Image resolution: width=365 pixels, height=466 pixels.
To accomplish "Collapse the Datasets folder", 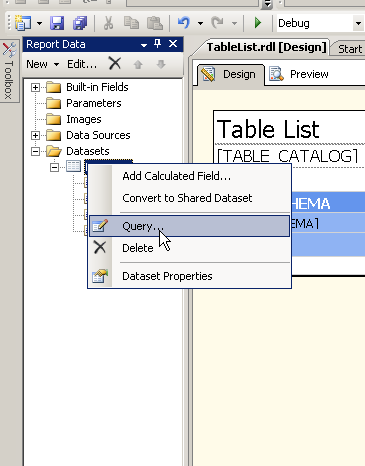I will tap(35, 151).
